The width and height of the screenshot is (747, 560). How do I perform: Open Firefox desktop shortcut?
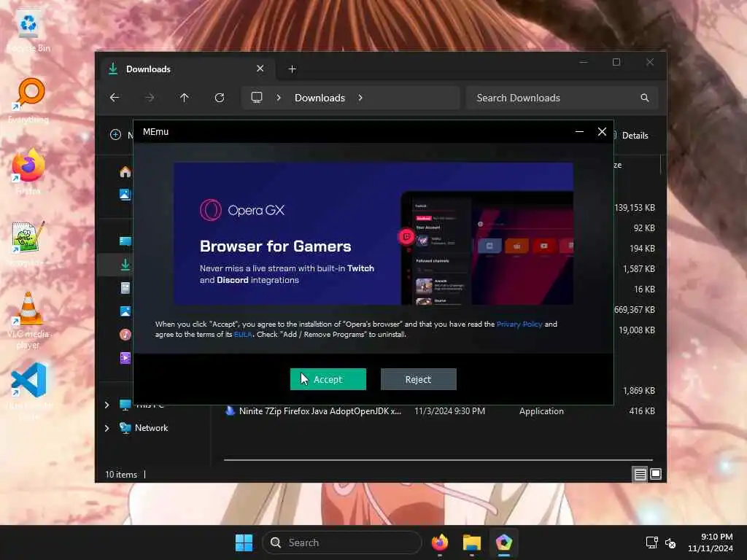coord(28,172)
